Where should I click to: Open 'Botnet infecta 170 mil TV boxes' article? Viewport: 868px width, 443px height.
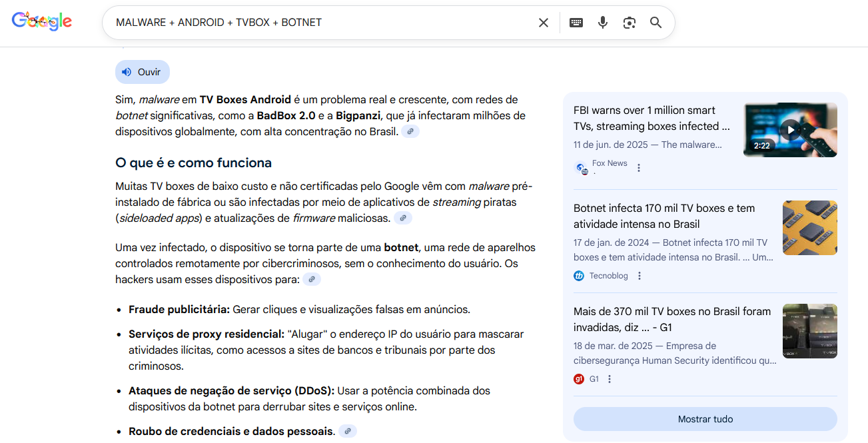(663, 217)
